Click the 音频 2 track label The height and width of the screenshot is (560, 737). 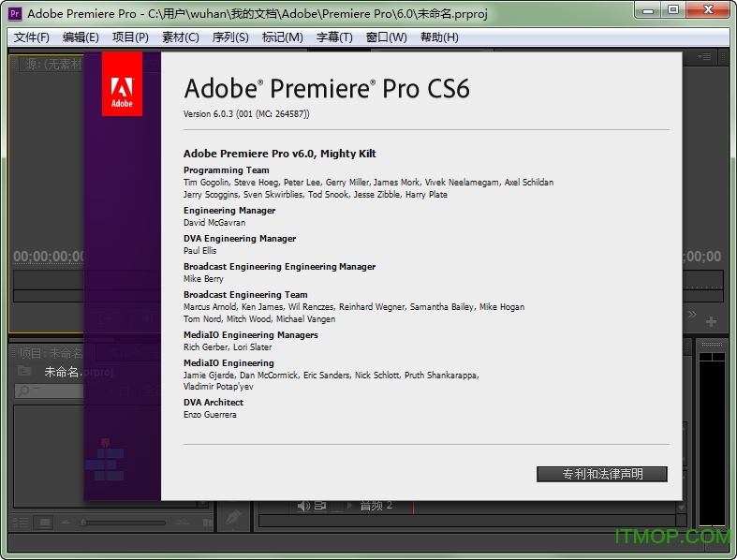click(x=376, y=506)
